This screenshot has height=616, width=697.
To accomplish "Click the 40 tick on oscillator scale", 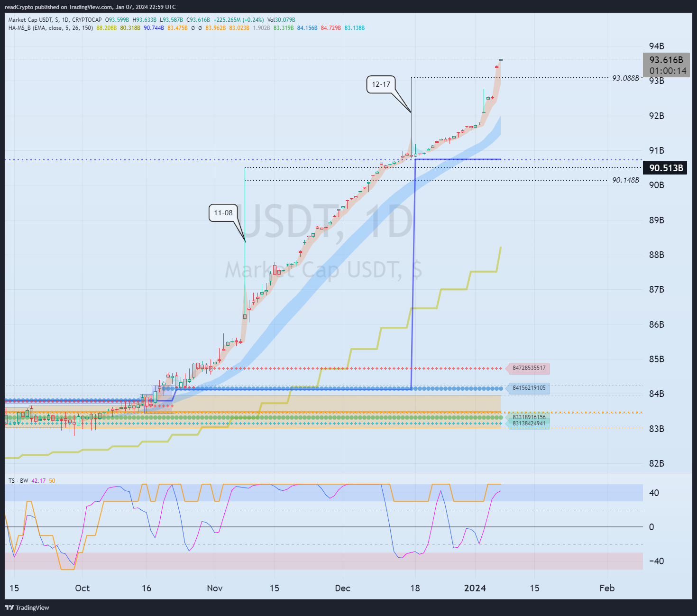I will click(x=654, y=493).
